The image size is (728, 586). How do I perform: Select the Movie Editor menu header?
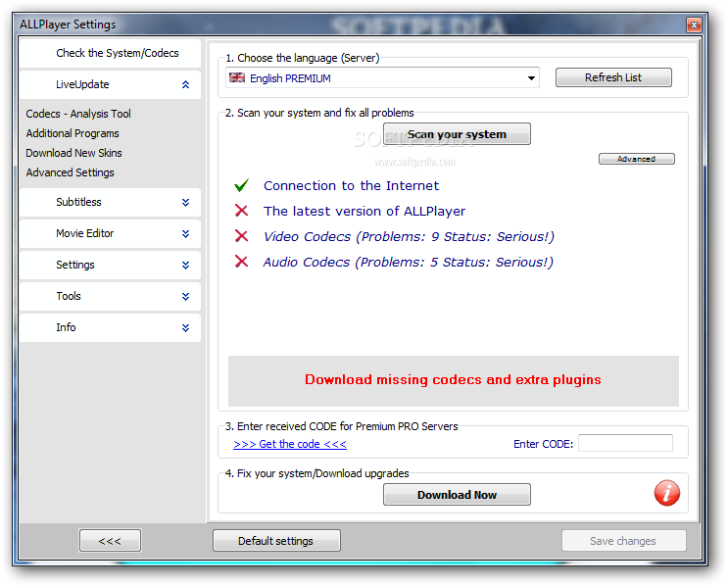(x=111, y=233)
